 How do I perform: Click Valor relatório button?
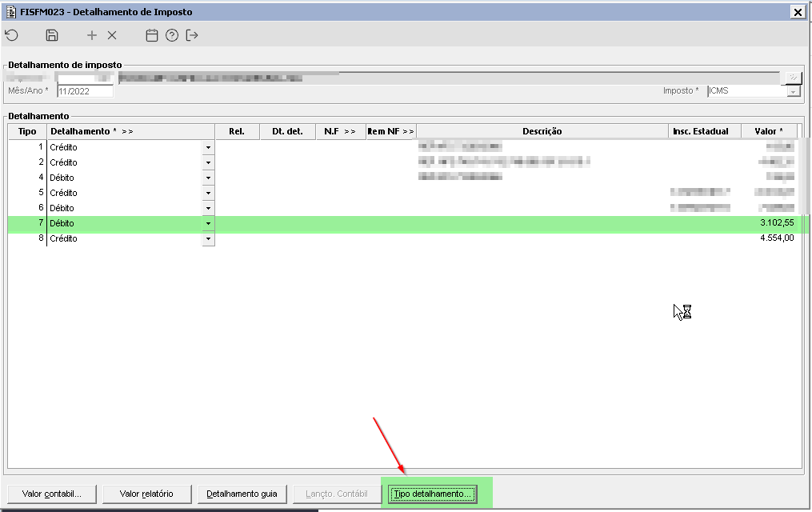[146, 494]
